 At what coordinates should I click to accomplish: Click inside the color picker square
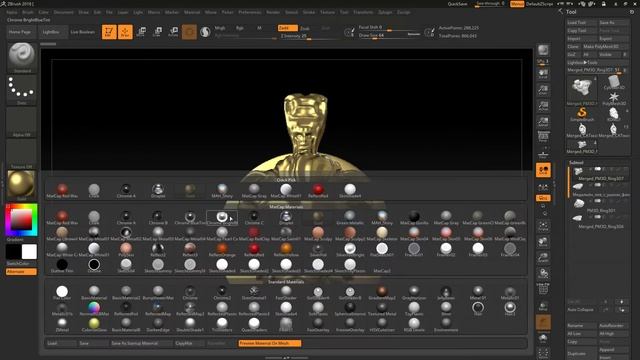click(x=21, y=220)
